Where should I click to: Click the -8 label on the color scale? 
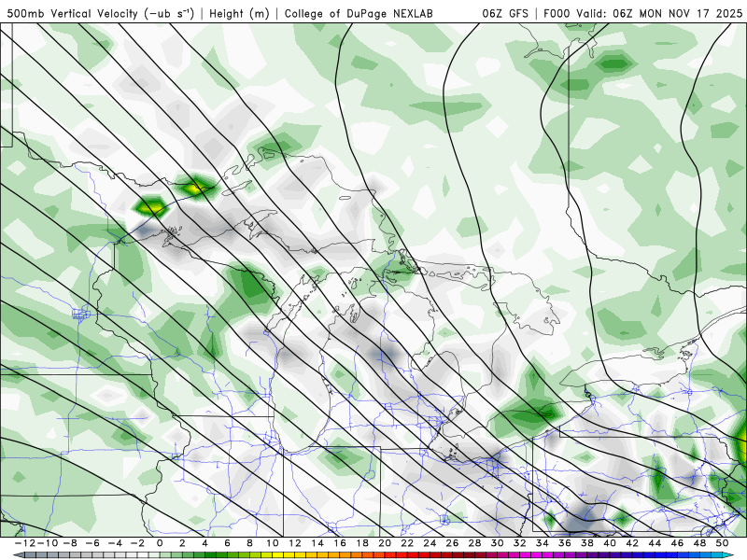click(70, 543)
